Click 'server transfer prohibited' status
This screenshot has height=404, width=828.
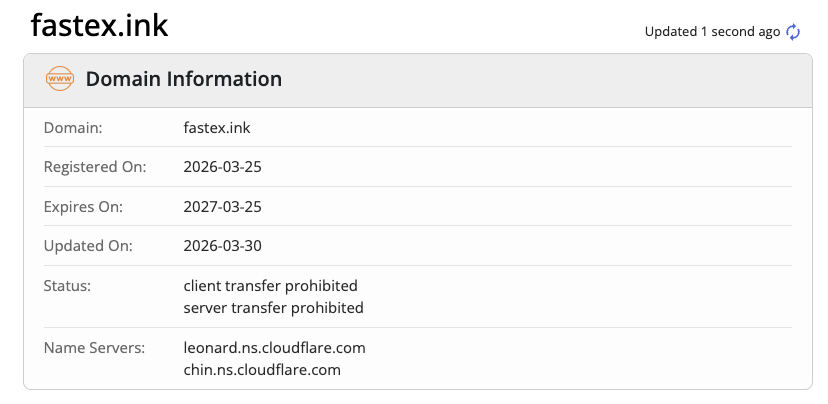[x=273, y=308]
